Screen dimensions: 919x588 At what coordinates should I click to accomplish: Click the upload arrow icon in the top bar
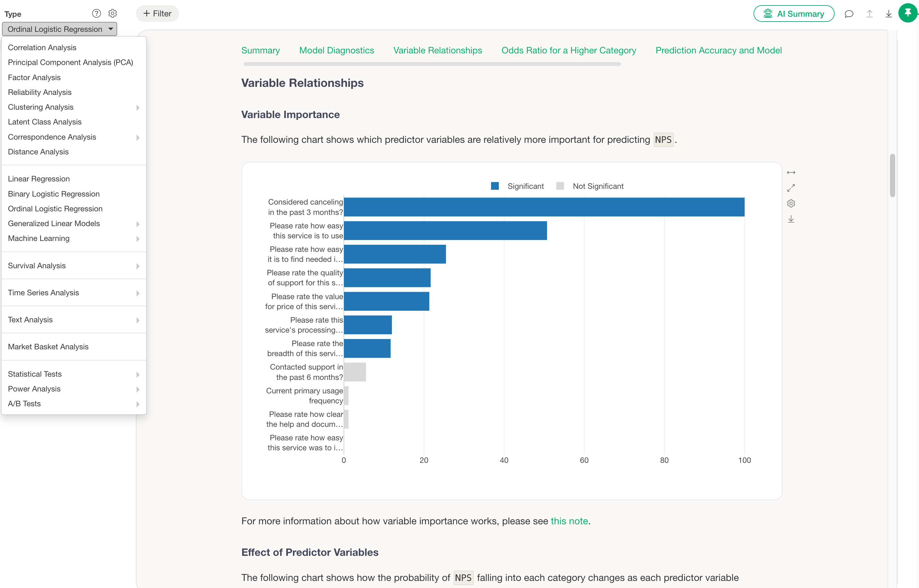[x=869, y=14]
